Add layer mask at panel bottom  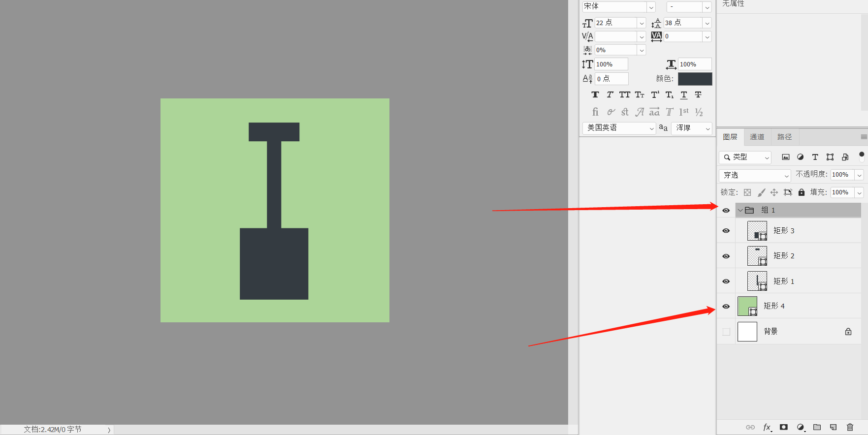click(x=784, y=427)
